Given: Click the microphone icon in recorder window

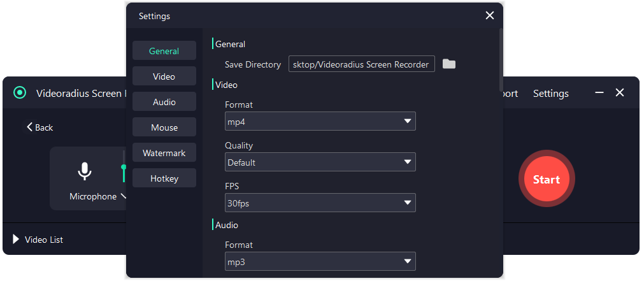Looking at the screenshot, I should (x=85, y=171).
